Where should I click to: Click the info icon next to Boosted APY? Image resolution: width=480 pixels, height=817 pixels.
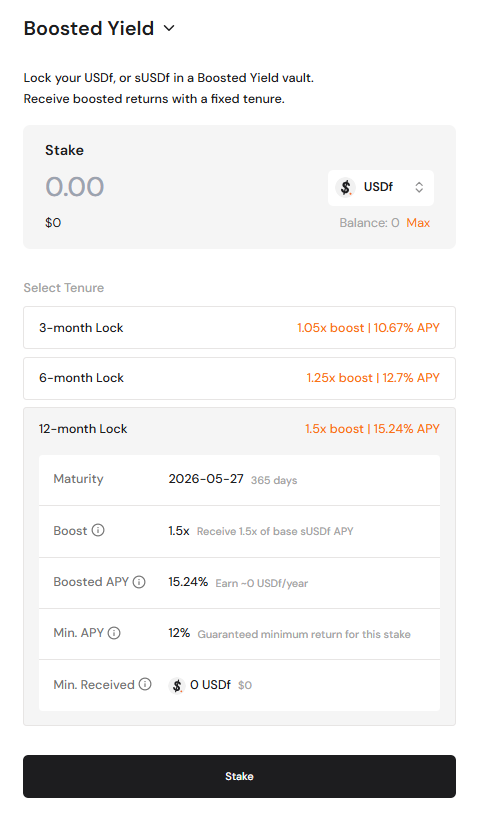point(139,582)
